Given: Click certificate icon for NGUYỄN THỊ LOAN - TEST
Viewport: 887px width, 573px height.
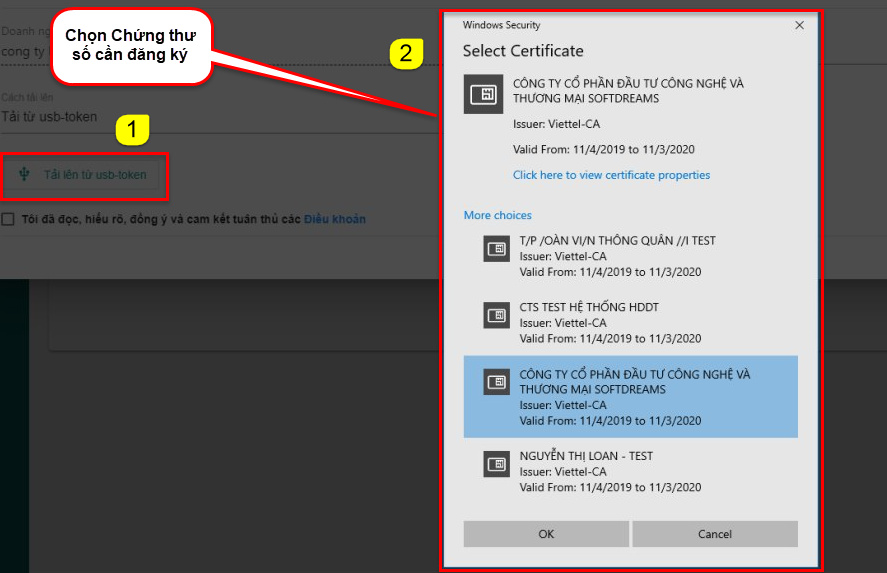Looking at the screenshot, I should pos(496,464).
